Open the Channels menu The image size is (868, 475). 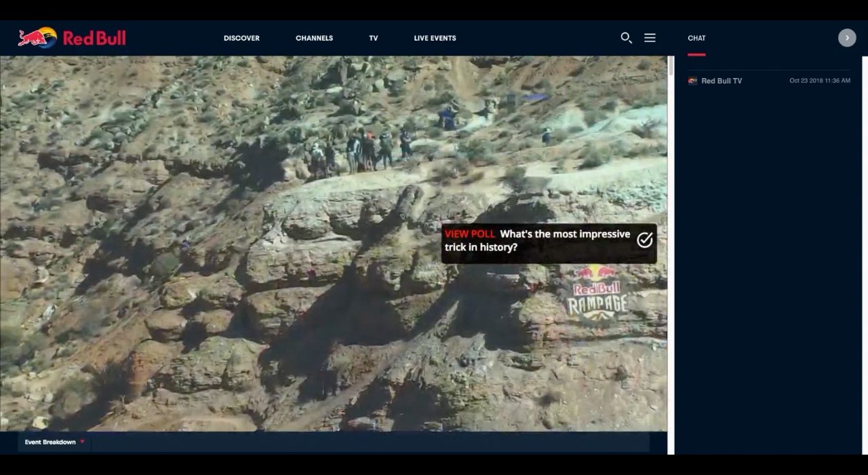pos(314,38)
